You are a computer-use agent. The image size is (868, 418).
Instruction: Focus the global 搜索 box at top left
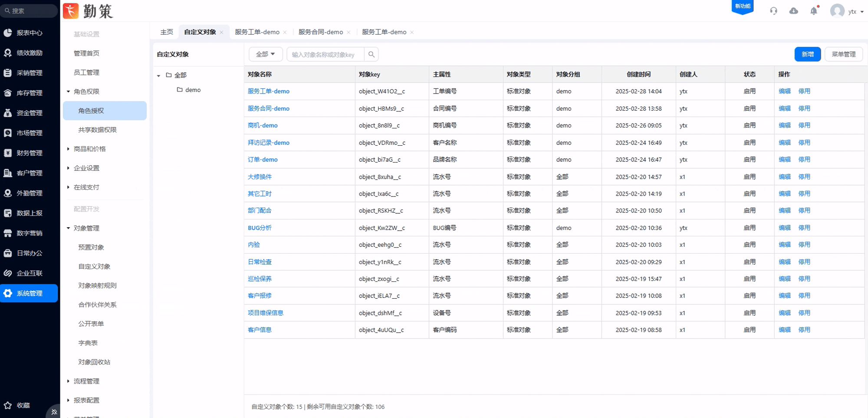pos(29,11)
